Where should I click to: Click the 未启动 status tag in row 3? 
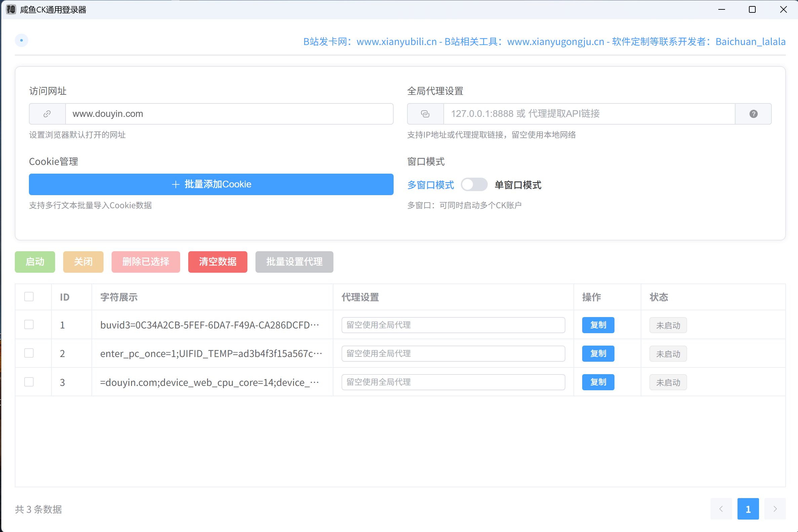point(668,382)
